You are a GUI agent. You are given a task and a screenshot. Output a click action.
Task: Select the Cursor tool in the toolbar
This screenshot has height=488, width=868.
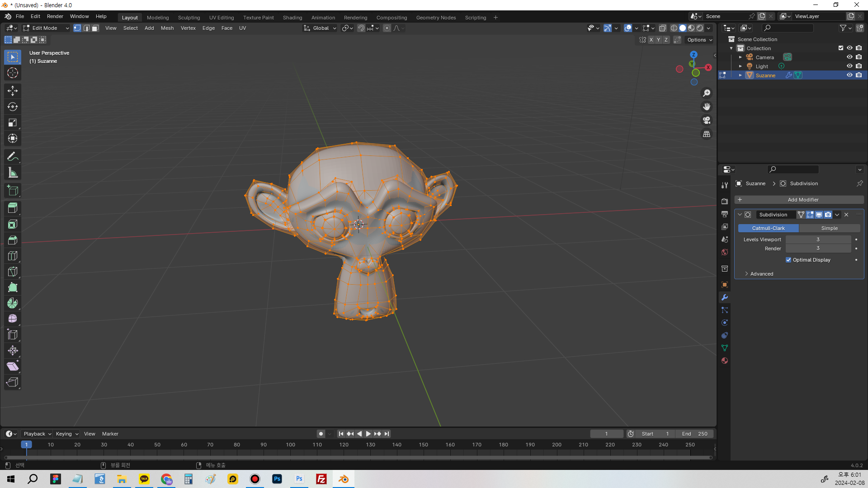pyautogui.click(x=13, y=73)
